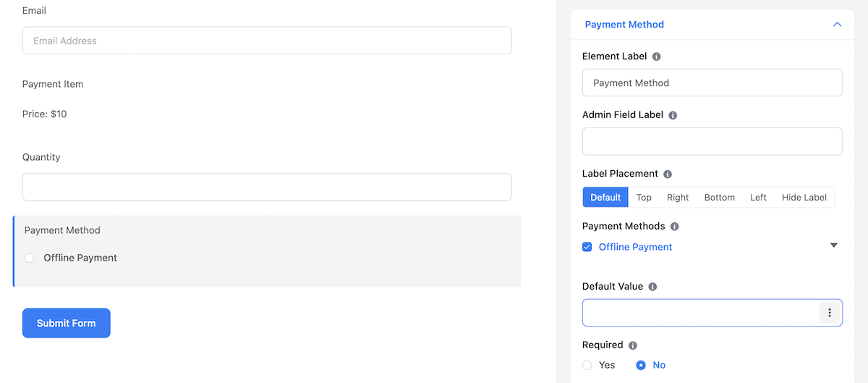Click the Default Value info icon
Viewport: 868px width, 383px height.
(652, 287)
